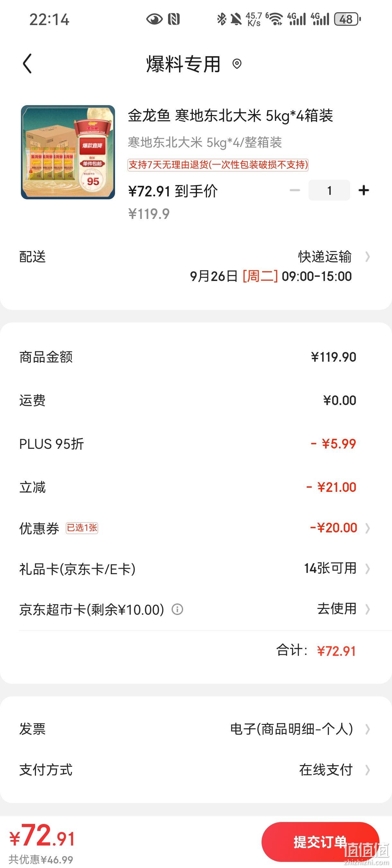Tap the info icon beside 京东超市卡

point(177,609)
